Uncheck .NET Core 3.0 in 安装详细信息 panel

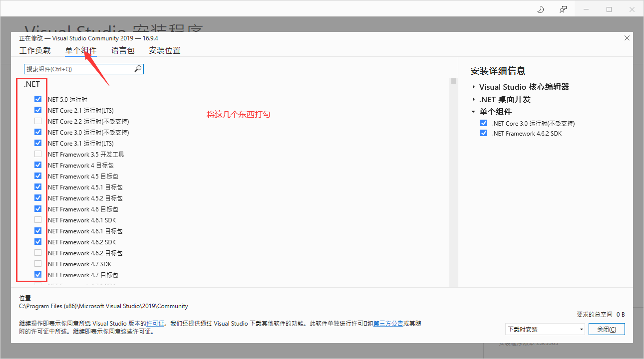483,123
